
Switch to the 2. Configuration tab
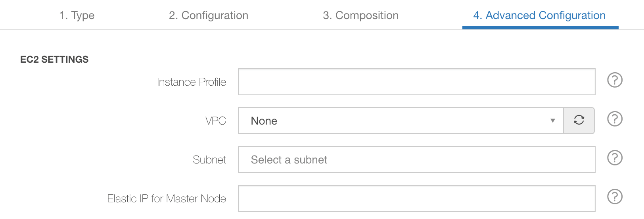[x=209, y=15]
